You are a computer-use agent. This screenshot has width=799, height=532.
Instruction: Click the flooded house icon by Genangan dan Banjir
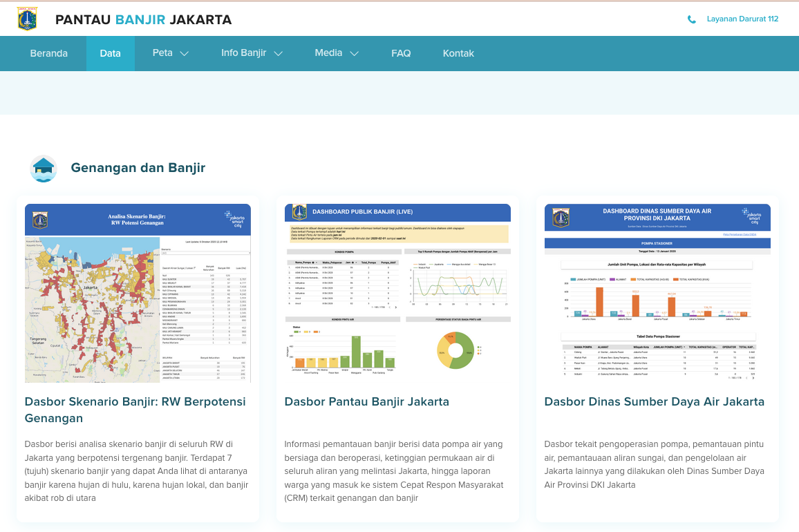[44, 168]
